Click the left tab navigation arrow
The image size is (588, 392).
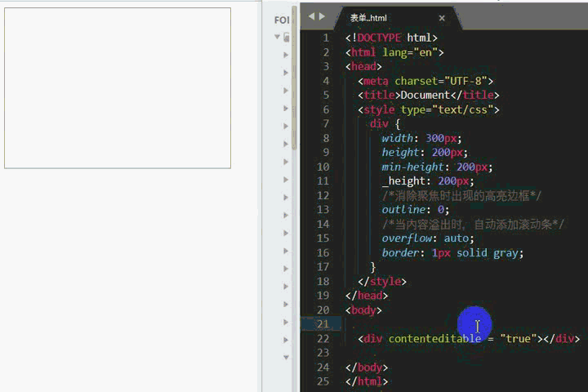(311, 16)
